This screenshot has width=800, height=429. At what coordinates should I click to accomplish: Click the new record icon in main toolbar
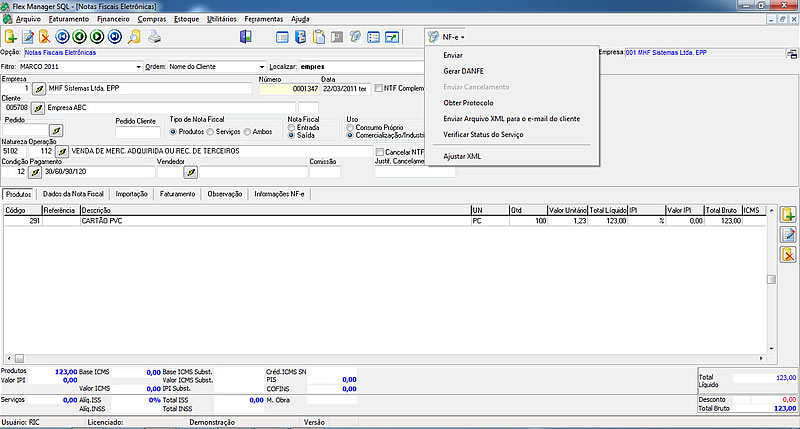[11, 37]
